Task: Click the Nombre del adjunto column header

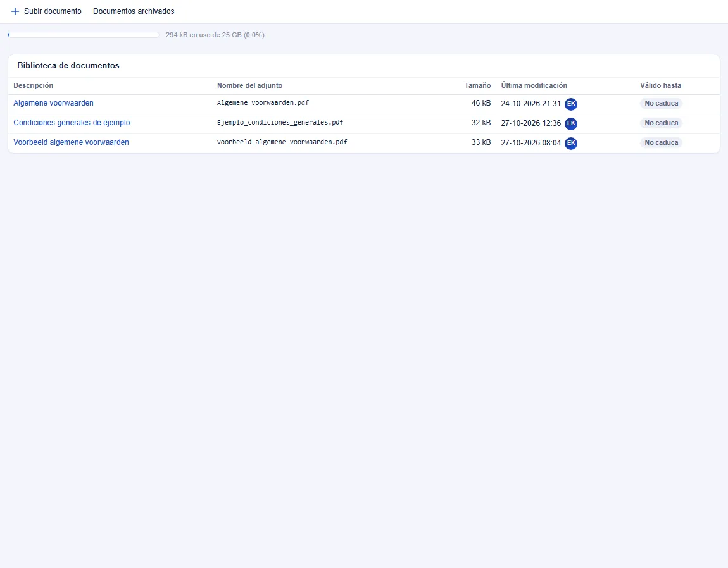Action: [x=250, y=85]
